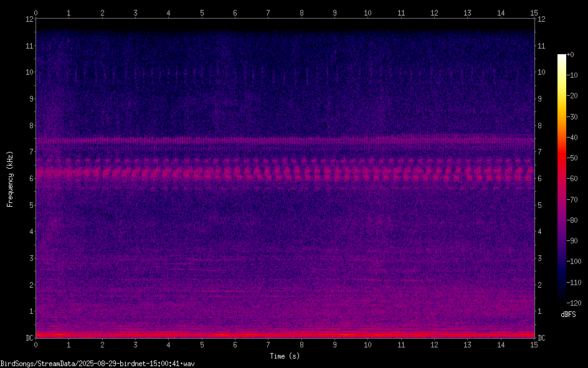Click the "Frequency (kHz)" axis title

coord(10,179)
